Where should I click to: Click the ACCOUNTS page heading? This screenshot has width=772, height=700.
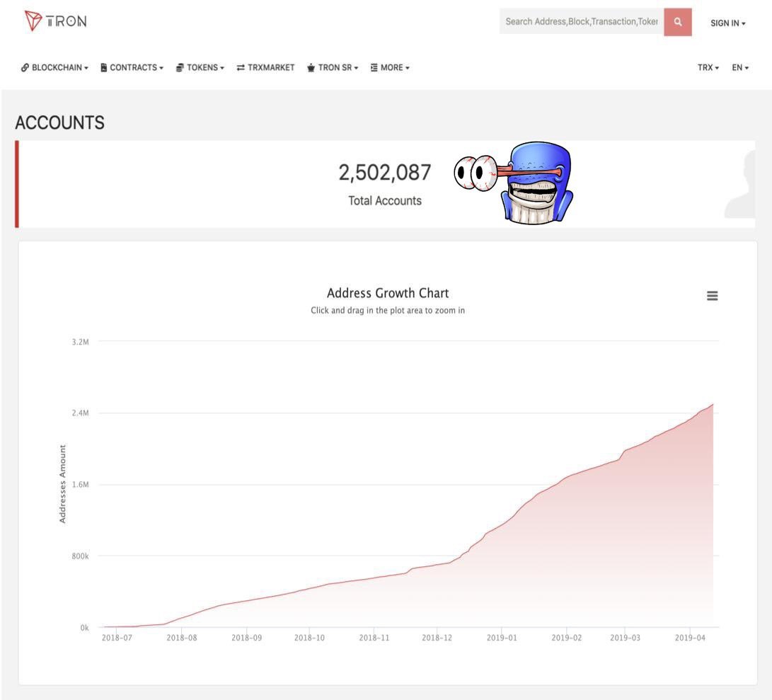point(59,122)
